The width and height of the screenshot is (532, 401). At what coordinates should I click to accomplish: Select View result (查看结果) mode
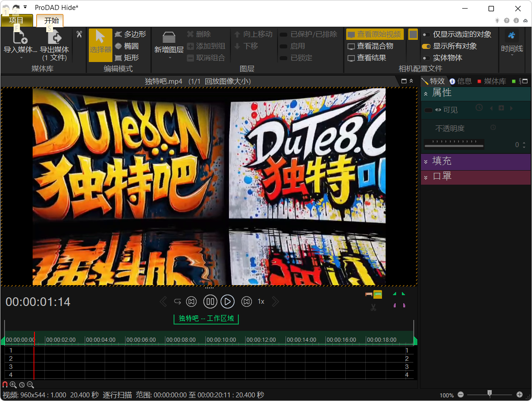tap(367, 58)
